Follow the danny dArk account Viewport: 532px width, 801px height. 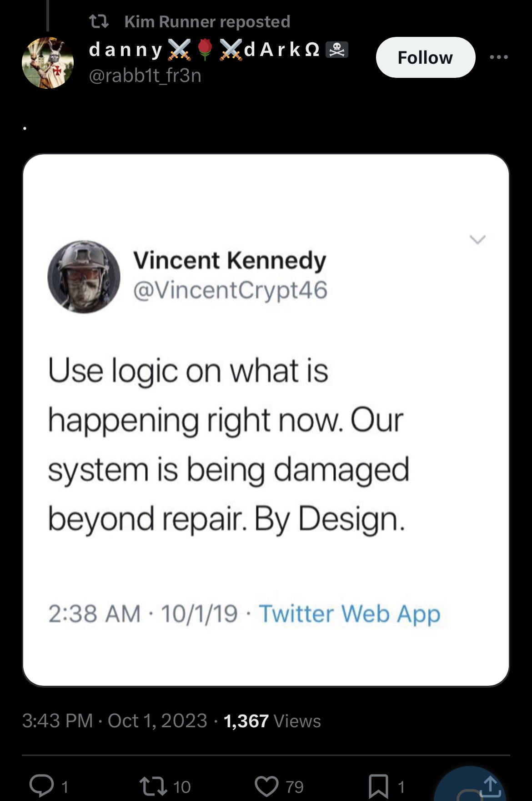tap(425, 57)
